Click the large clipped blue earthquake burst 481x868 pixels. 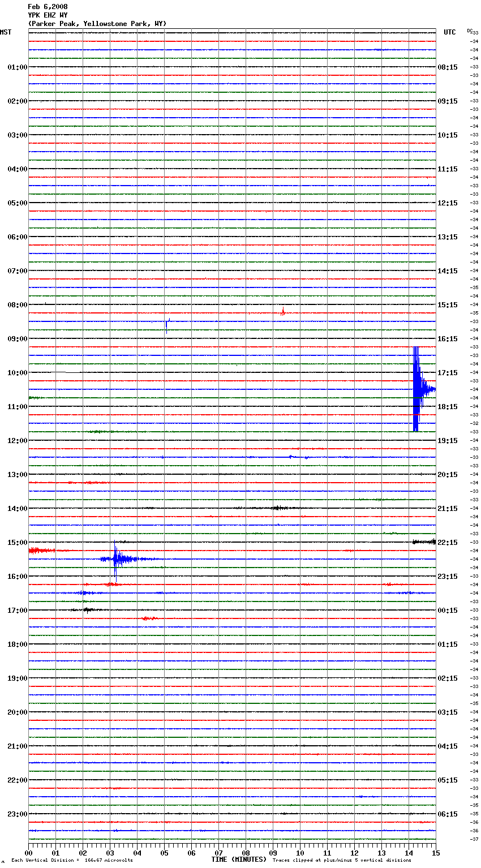(x=423, y=389)
